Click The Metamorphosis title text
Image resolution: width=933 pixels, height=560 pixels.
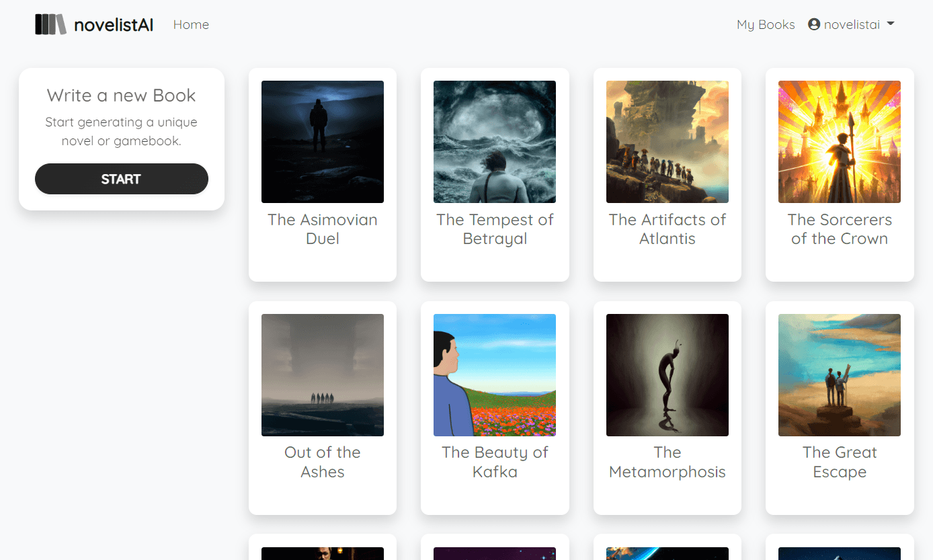click(x=667, y=463)
